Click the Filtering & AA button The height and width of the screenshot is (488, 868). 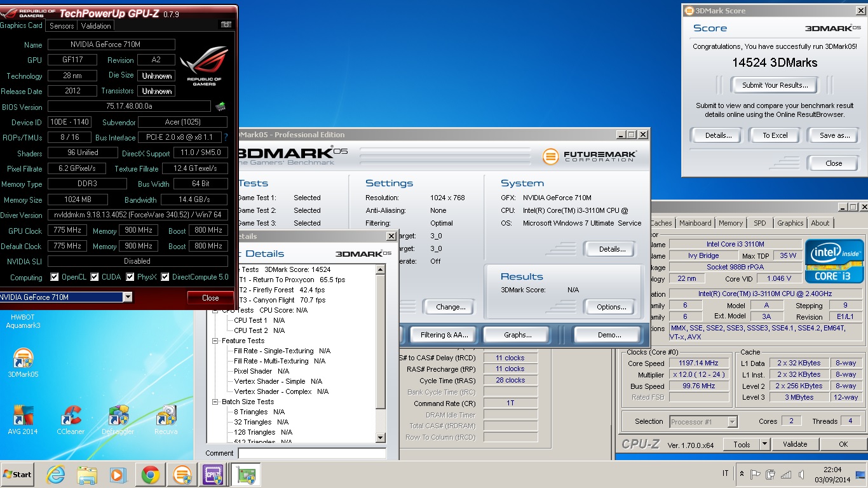point(444,335)
